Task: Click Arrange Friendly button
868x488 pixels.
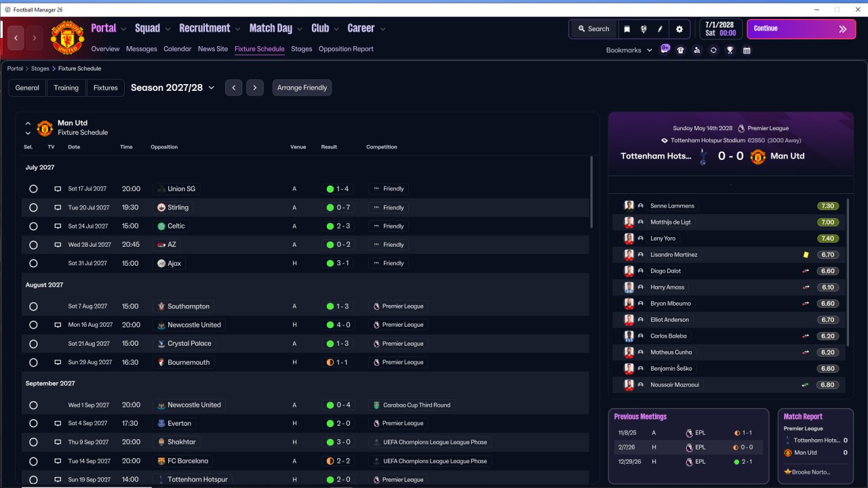Action: pyautogui.click(x=302, y=87)
